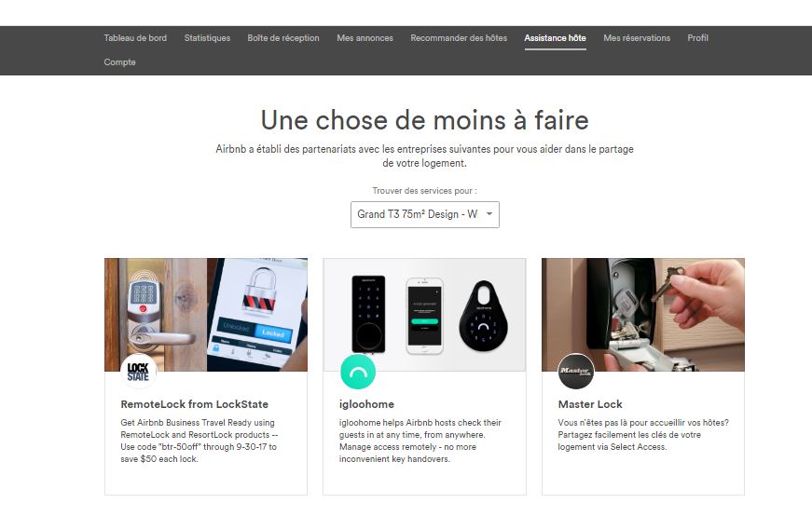The width and height of the screenshot is (812, 516).
Task: Click the Master Lock round logo icon
Action: (576, 371)
